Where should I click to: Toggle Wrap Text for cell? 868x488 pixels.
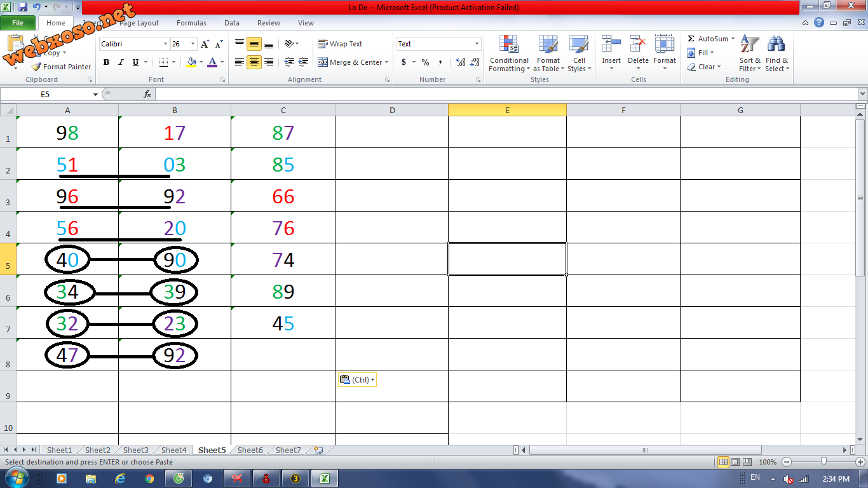click(340, 44)
